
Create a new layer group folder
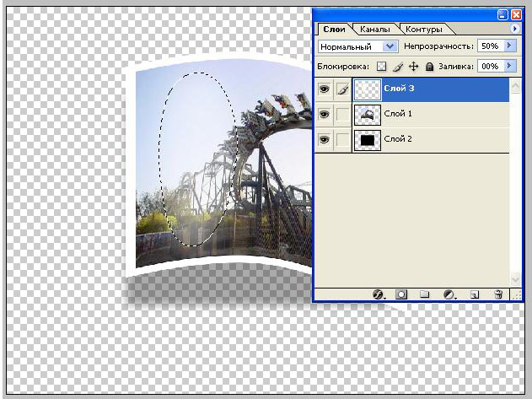[425, 294]
